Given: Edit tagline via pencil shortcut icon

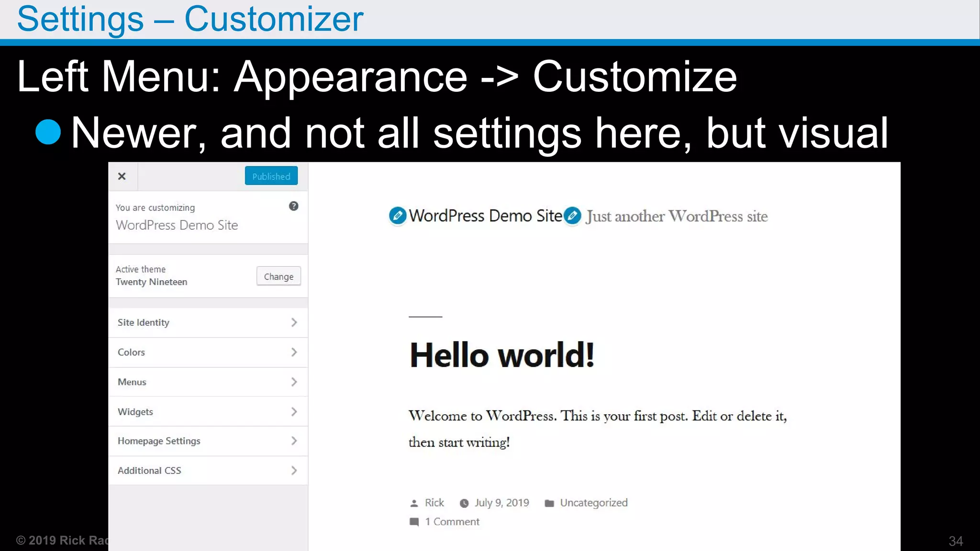Looking at the screenshot, I should point(572,216).
